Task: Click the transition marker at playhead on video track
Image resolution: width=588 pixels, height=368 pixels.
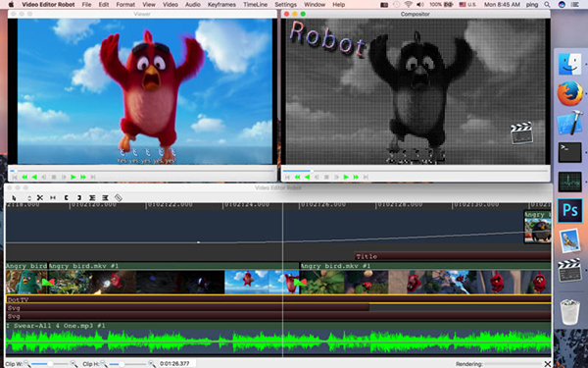Action: click(x=300, y=282)
